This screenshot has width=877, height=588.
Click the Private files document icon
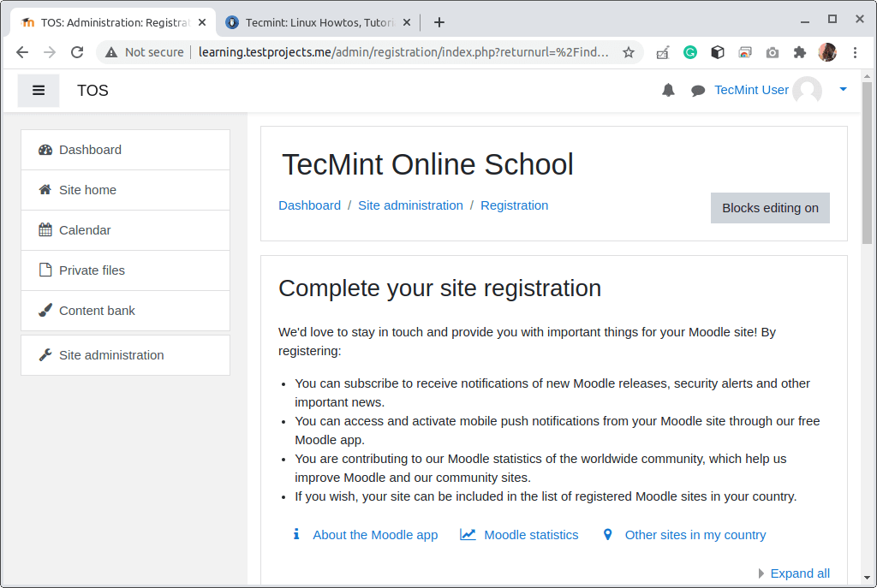pyautogui.click(x=45, y=270)
